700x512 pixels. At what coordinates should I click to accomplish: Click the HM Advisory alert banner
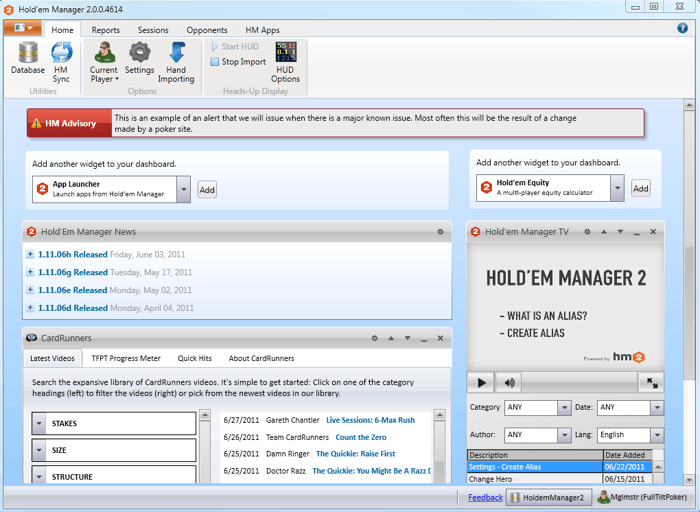pos(335,123)
